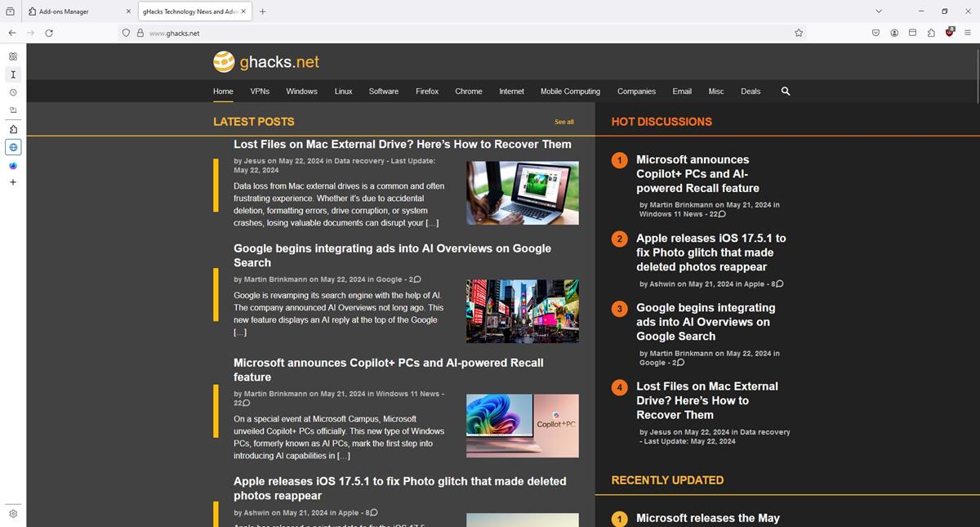This screenshot has height=527, width=980.
Task: Go to the Linux section
Action: click(343, 92)
